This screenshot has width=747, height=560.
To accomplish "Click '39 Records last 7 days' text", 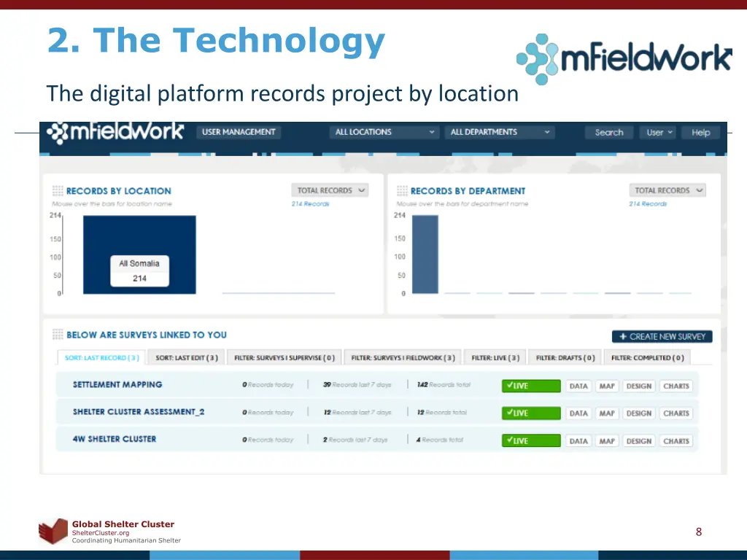I will (357, 384).
